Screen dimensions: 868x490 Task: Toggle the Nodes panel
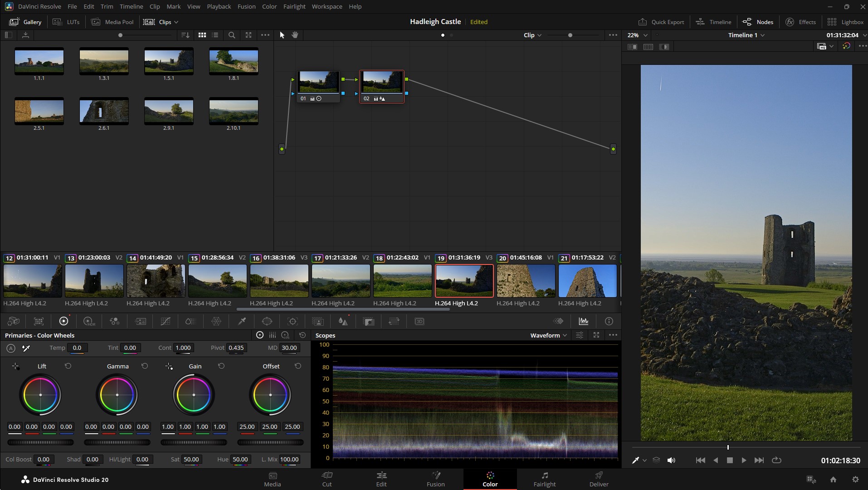758,22
